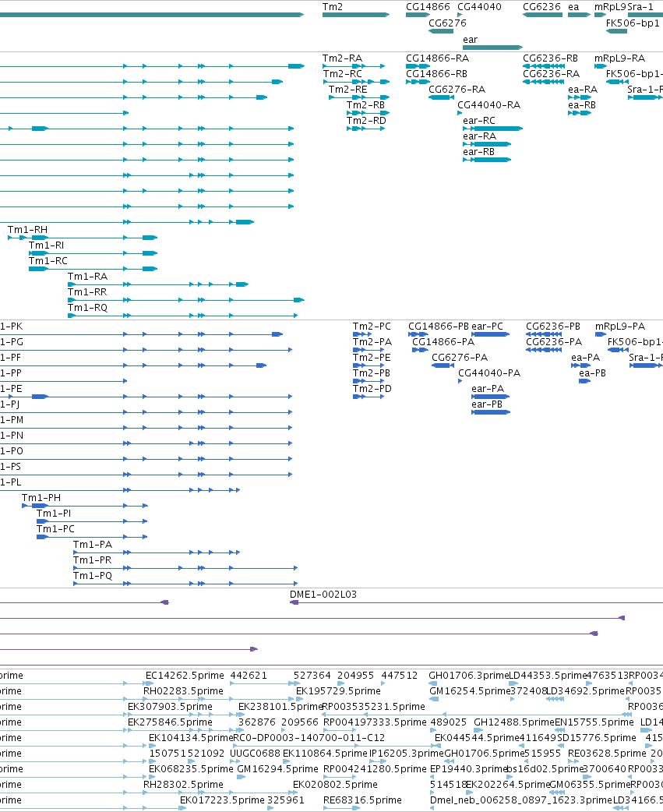Image resolution: width=663 pixels, height=812 pixels.
Task: Click protein Tm1-PI
Action: [92, 521]
